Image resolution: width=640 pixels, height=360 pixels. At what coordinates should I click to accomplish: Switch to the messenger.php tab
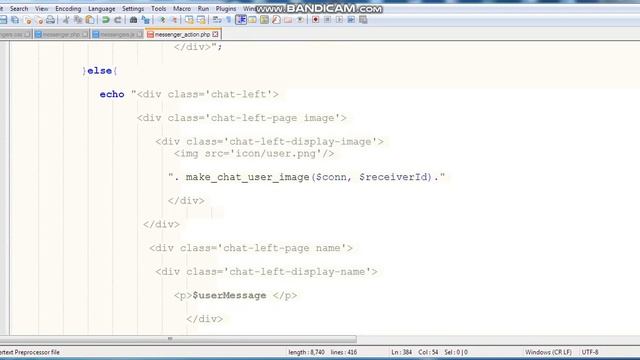click(61, 35)
